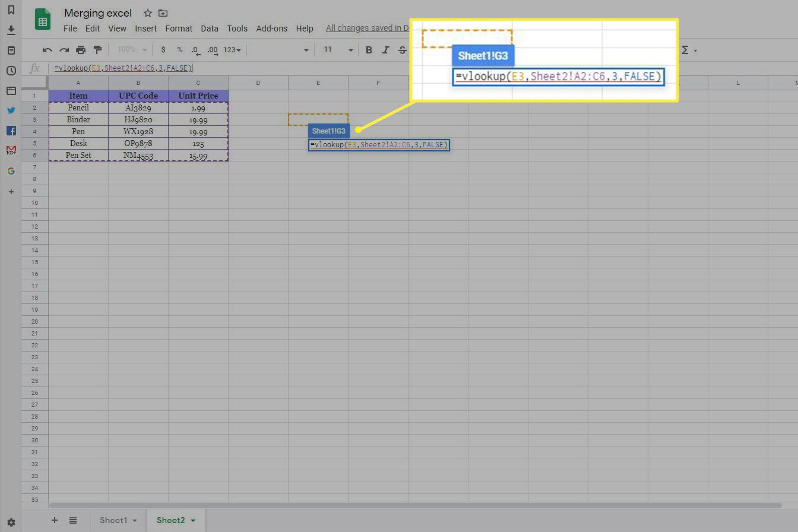Open the Data menu
The width and height of the screenshot is (798, 532).
pos(210,28)
